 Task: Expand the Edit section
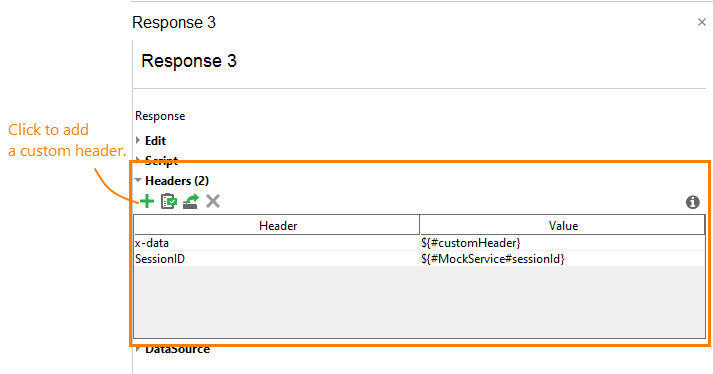155,141
